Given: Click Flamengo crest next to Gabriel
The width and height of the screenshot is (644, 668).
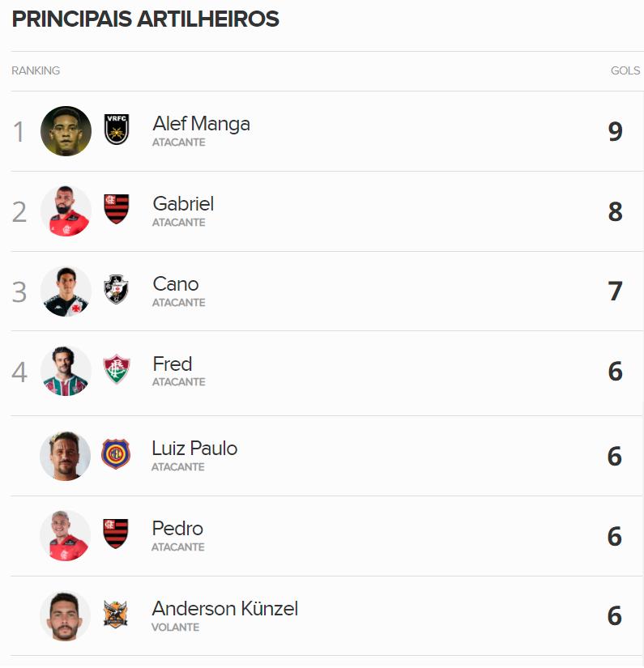Looking at the screenshot, I should tap(117, 210).
